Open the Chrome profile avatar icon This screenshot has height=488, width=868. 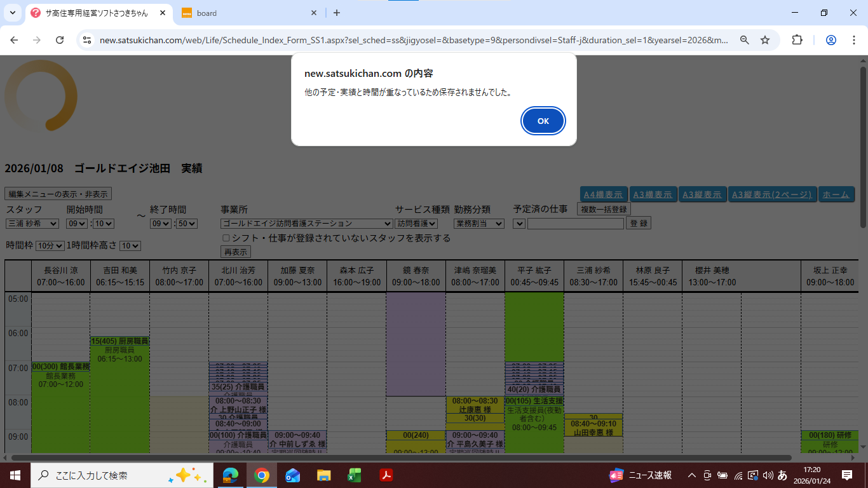click(x=831, y=40)
